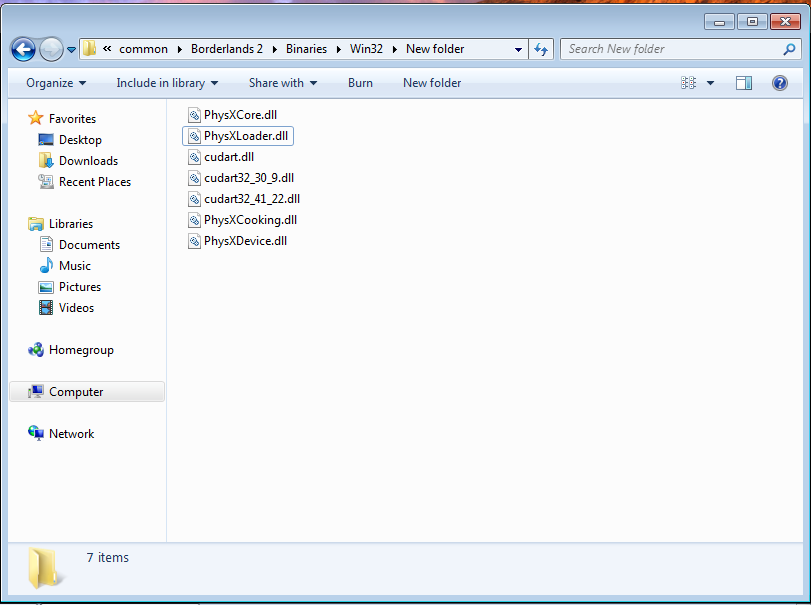Open the address bar history dropdown
This screenshot has width=811, height=605.
(x=518, y=50)
